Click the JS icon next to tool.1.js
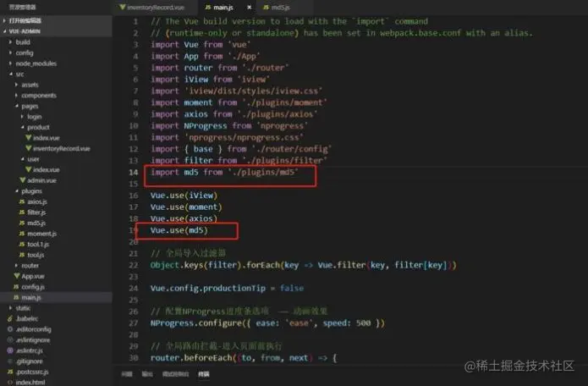This screenshot has height=386, width=588. 22,244
